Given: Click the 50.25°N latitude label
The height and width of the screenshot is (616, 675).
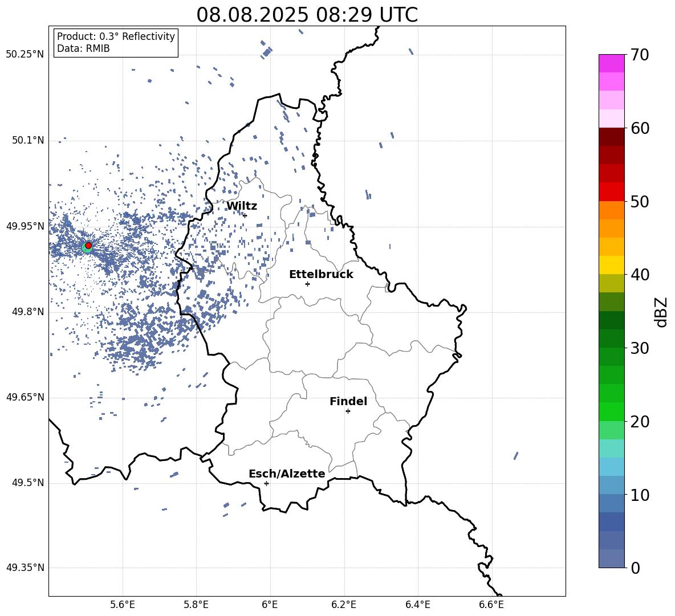Looking at the screenshot, I should (x=25, y=55).
